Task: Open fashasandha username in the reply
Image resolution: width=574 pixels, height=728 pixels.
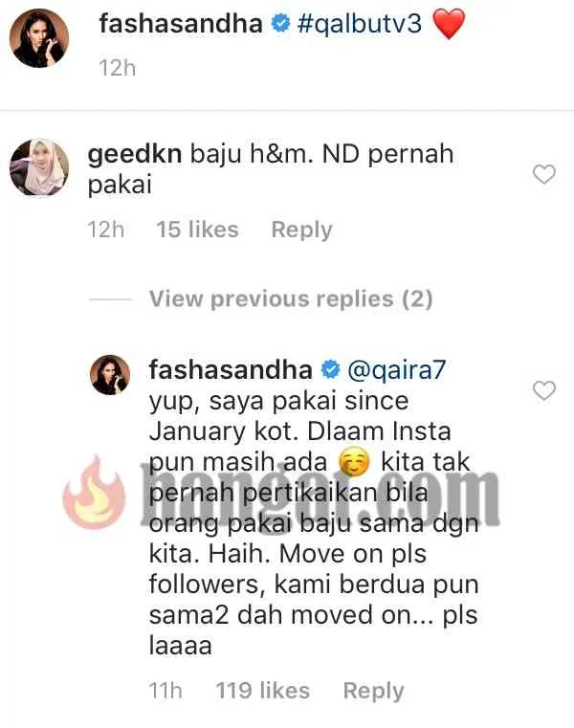Action: 231,370
